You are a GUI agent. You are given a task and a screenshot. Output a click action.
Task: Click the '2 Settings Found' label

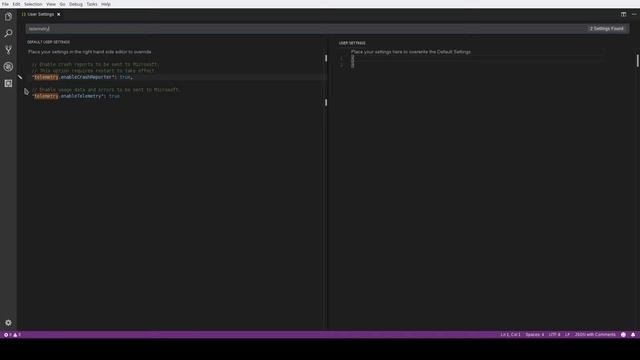coord(607,29)
